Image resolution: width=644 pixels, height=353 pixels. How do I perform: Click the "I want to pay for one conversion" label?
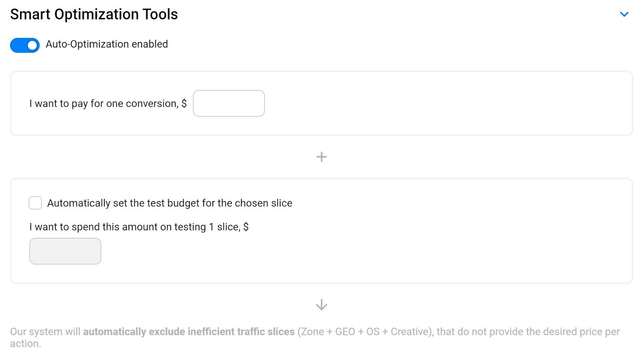point(108,104)
